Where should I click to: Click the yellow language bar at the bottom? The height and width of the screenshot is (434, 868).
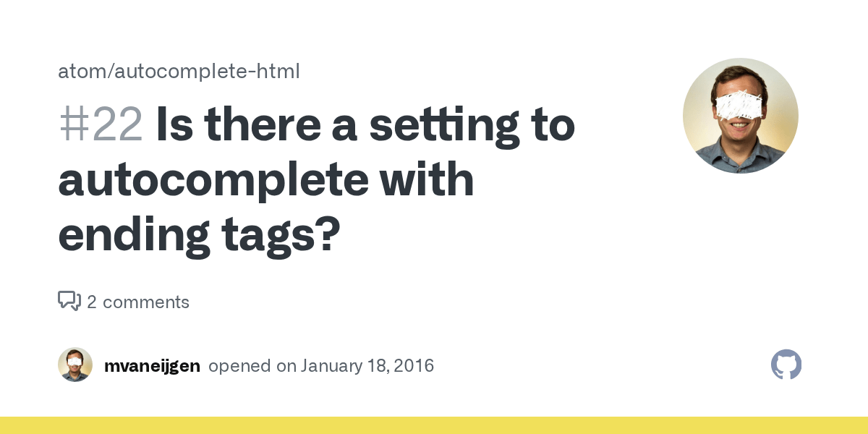tap(434, 425)
